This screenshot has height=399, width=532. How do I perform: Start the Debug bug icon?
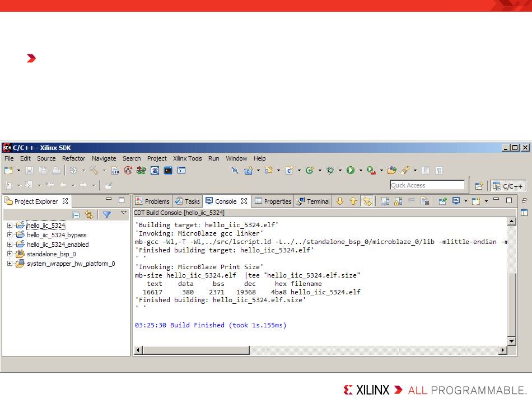(330, 170)
